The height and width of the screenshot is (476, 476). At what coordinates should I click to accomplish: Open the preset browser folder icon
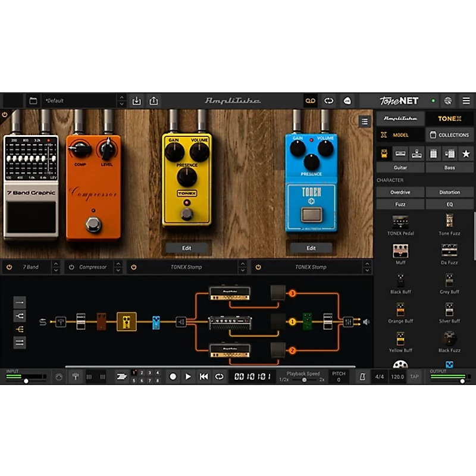pyautogui.click(x=33, y=101)
